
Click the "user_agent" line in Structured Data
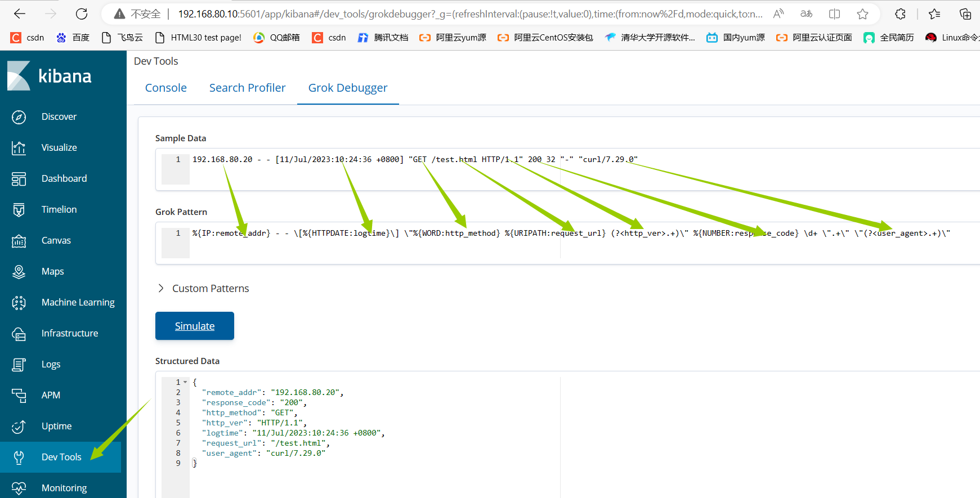pyautogui.click(x=263, y=453)
